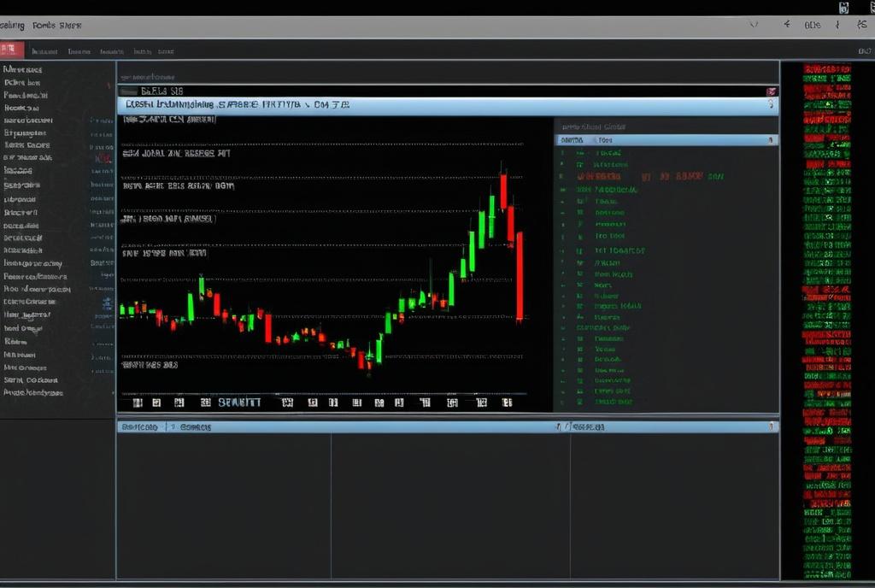
Task: Open the chevron dropdown in the gray title bar
Action: 754,25
